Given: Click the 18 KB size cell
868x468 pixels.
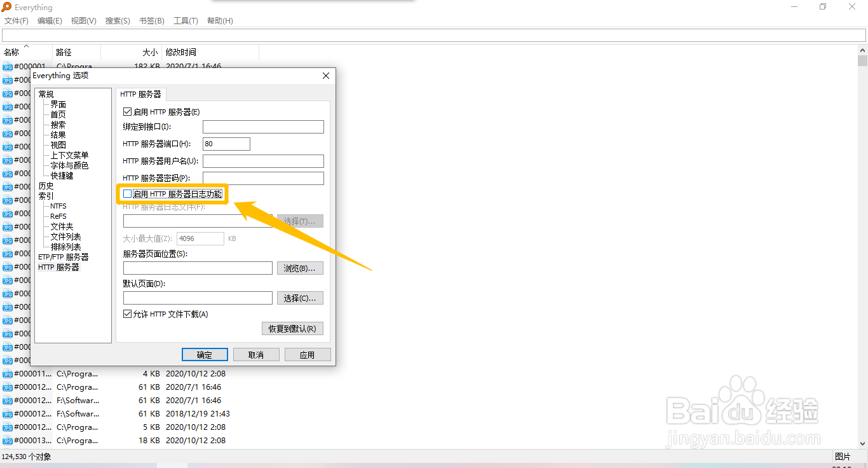Looking at the screenshot, I should 149,441.
